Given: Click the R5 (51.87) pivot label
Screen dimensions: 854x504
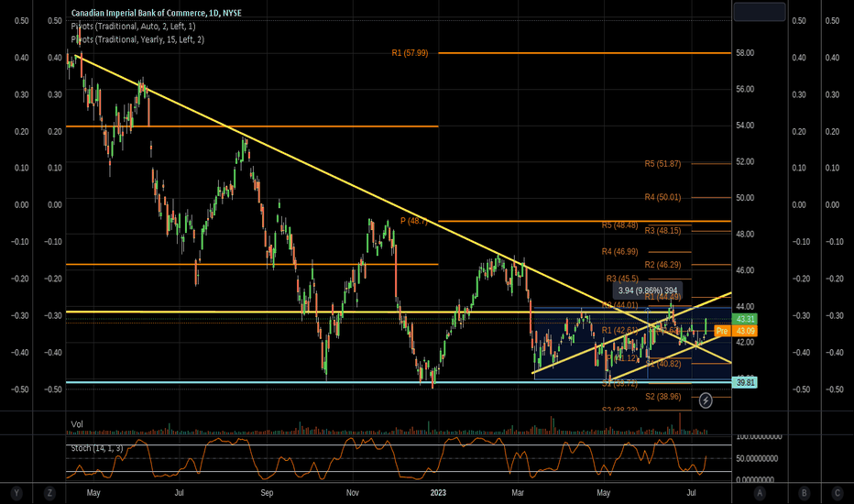Looking at the screenshot, I should [662, 163].
